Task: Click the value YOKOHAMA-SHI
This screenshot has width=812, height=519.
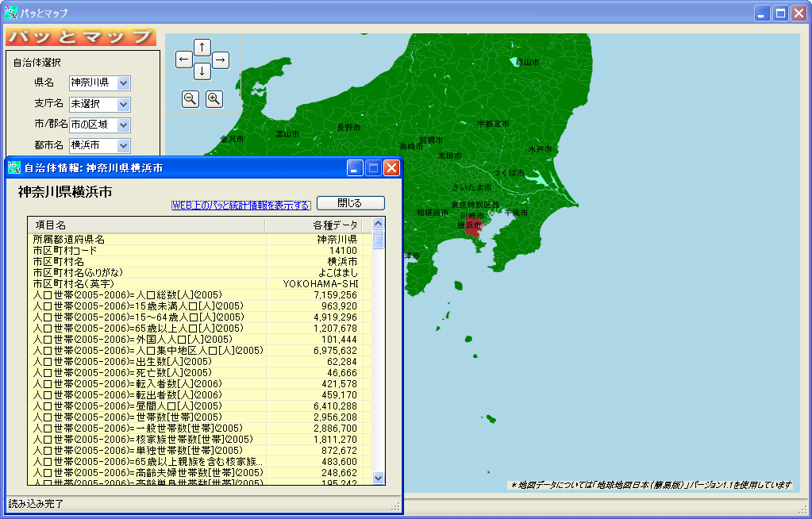Action: (321, 284)
